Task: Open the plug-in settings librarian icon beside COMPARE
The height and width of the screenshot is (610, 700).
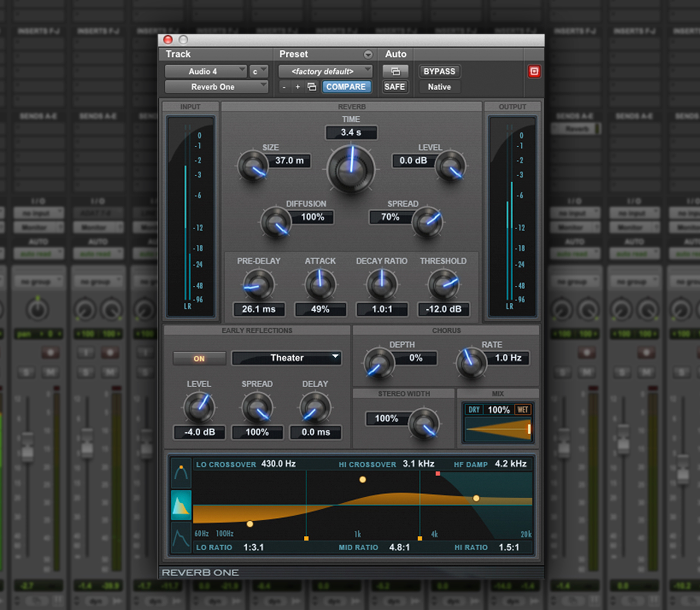Action: click(312, 87)
